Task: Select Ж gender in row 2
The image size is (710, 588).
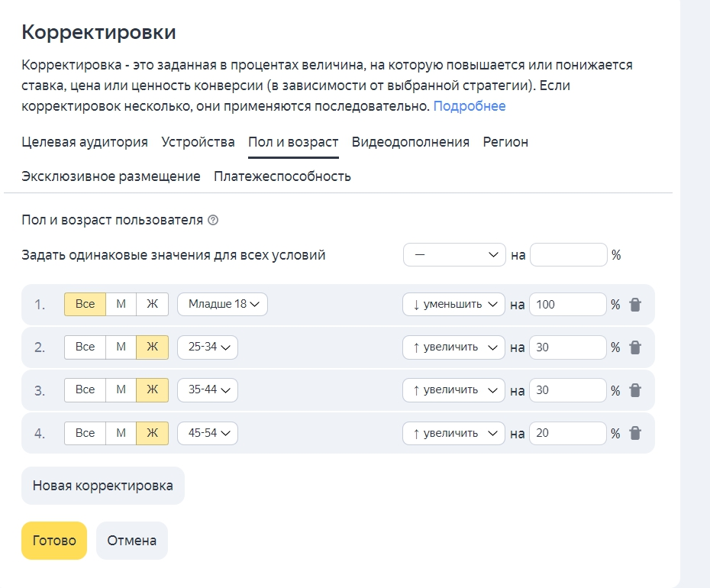Action: pos(152,347)
